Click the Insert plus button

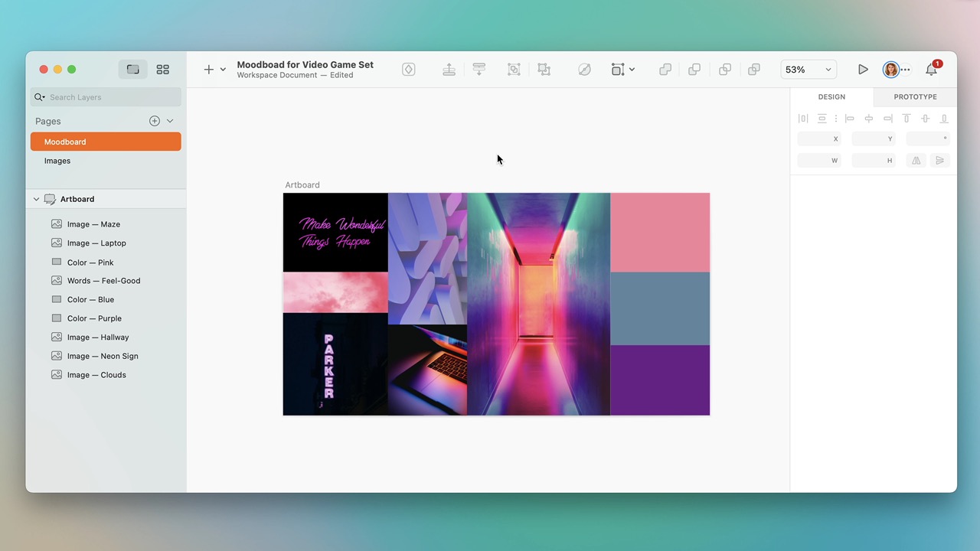(208, 70)
